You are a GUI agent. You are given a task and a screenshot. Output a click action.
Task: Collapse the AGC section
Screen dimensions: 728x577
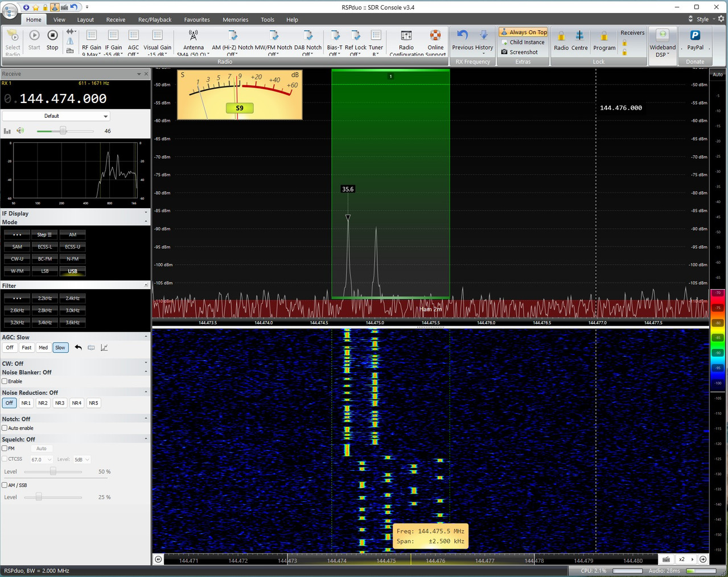[x=146, y=337]
